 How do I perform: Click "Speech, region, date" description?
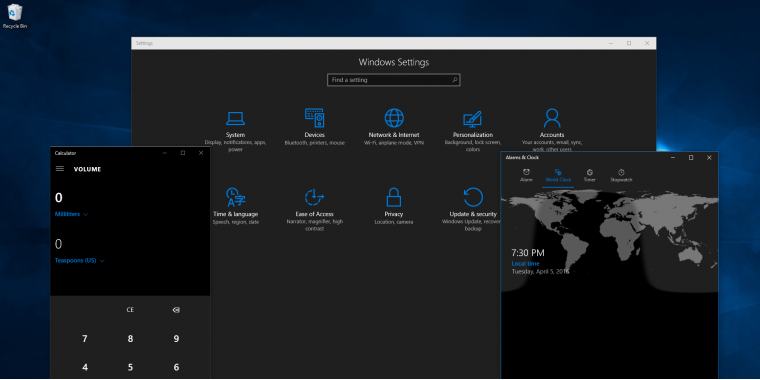point(236,222)
